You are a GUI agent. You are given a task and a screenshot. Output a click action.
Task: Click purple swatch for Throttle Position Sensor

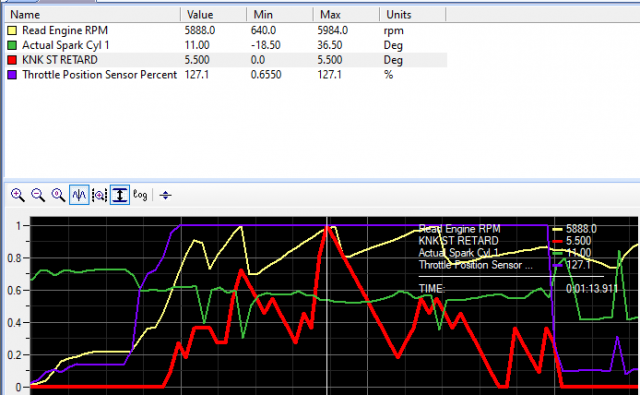coord(12,75)
